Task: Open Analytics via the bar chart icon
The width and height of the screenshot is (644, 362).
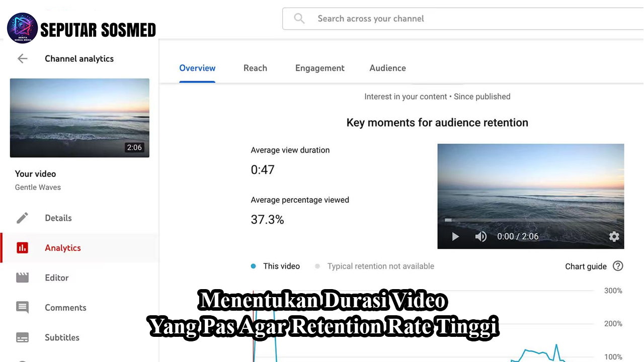Action: (x=22, y=247)
